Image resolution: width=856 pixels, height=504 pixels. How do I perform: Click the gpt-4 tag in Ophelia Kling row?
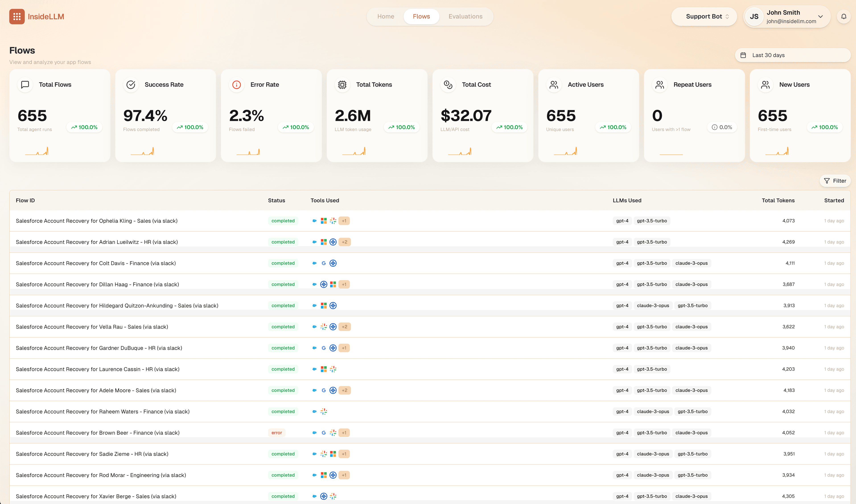[x=622, y=221]
